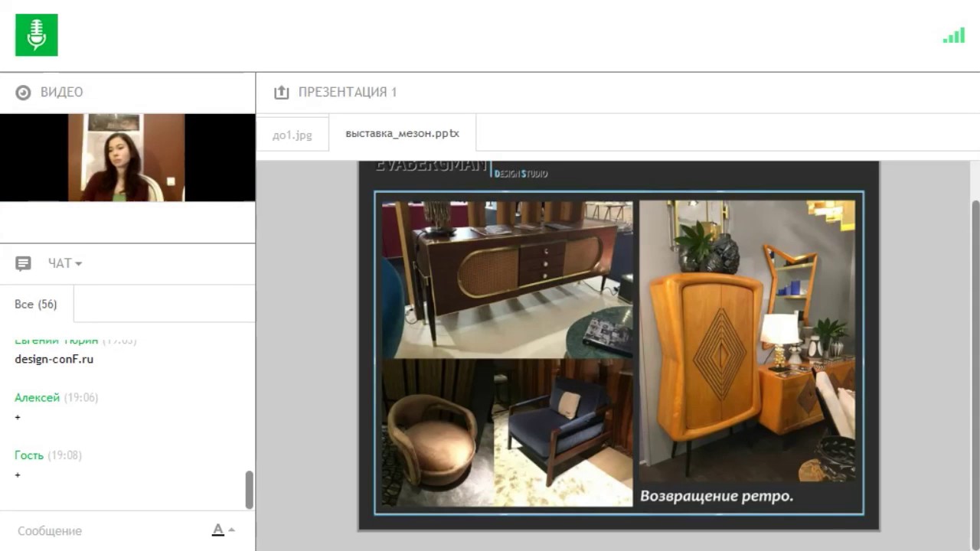Click the sender name Алексей in chat
Screen dimensions: 980x551
coord(37,398)
